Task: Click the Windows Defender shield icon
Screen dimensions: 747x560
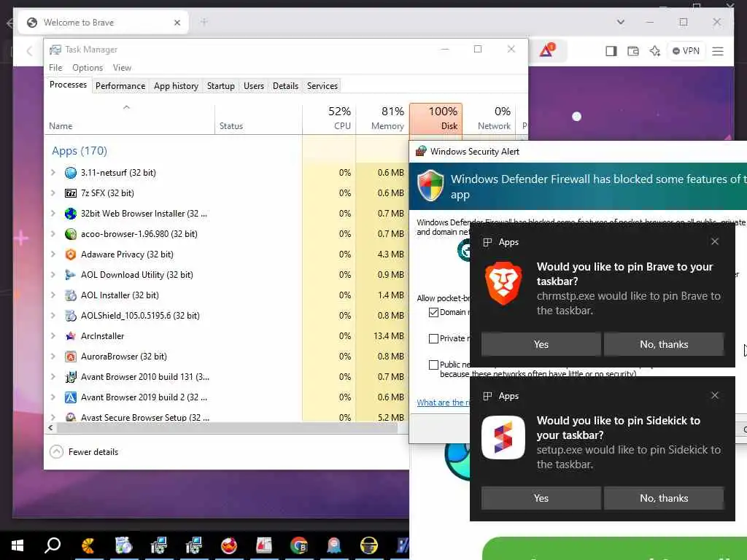Action: pyautogui.click(x=430, y=186)
